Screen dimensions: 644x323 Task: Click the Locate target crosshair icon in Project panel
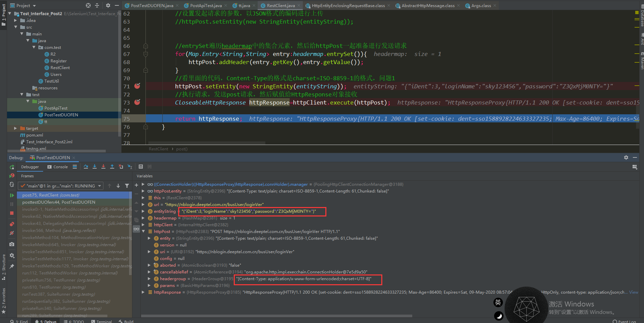88,5
